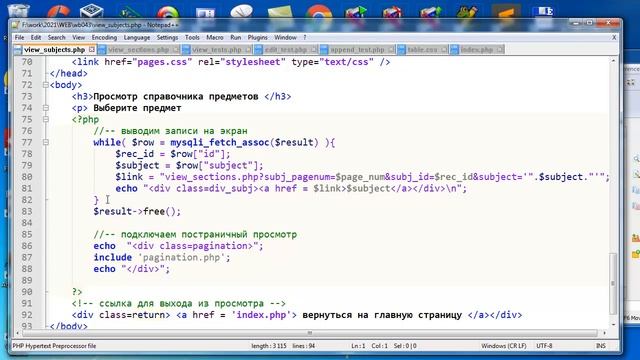
Task: Open the ? help menu
Action: pos(304,37)
